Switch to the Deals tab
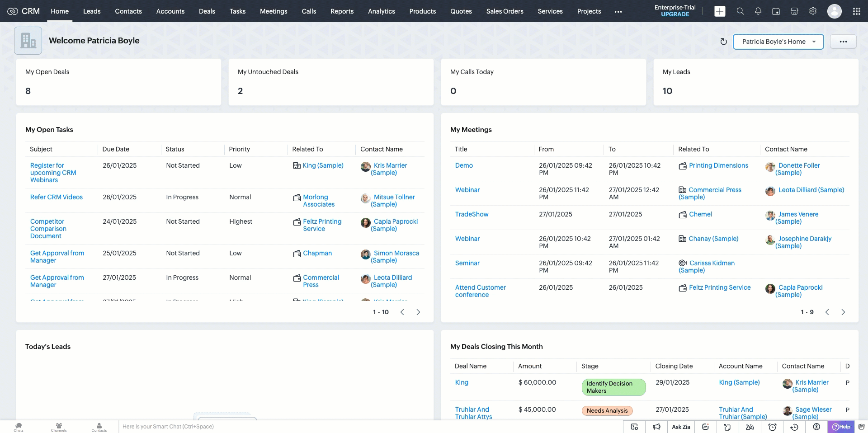The width and height of the screenshot is (868, 433). [207, 11]
